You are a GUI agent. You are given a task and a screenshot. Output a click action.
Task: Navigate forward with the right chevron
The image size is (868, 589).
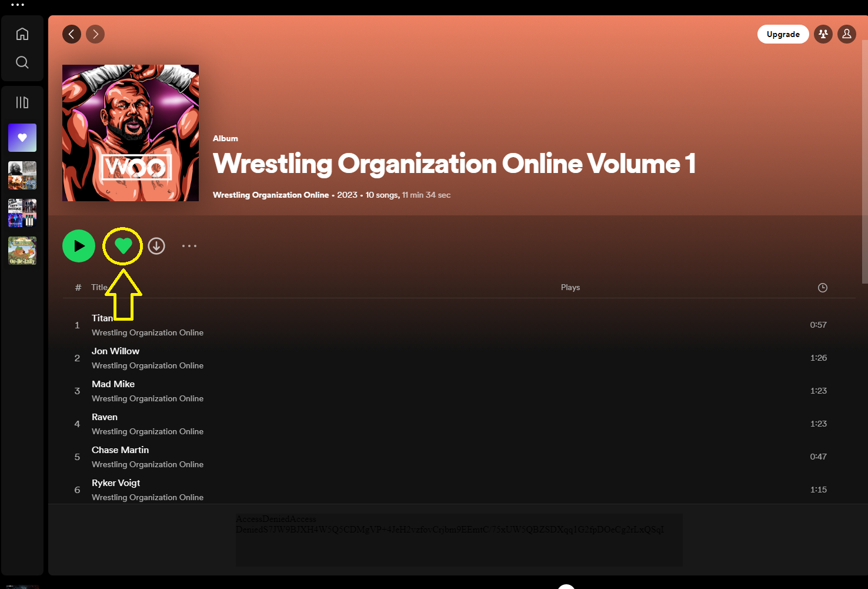click(95, 34)
